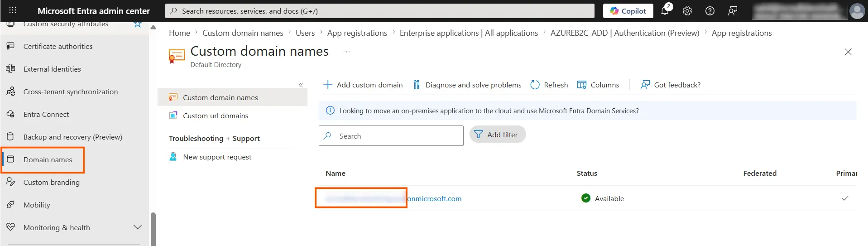Click the Cross-tenant synchronization icon
868x246 pixels.
(10, 91)
